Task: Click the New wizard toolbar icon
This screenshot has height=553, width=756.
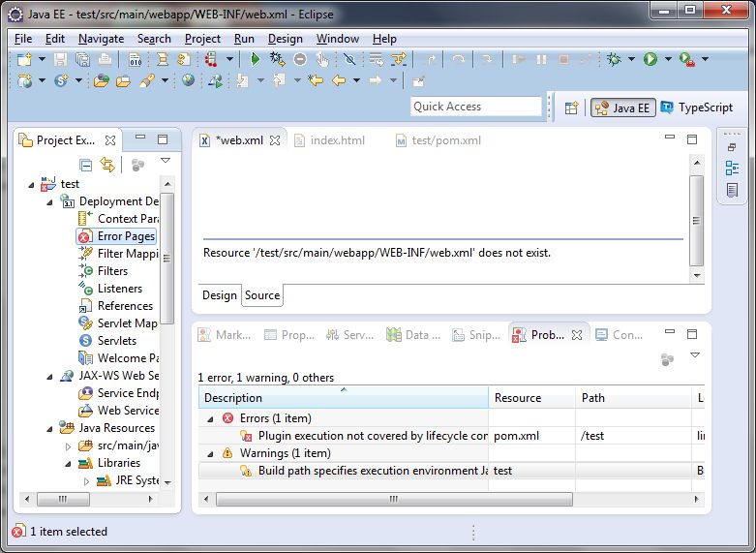Action: click(24, 59)
